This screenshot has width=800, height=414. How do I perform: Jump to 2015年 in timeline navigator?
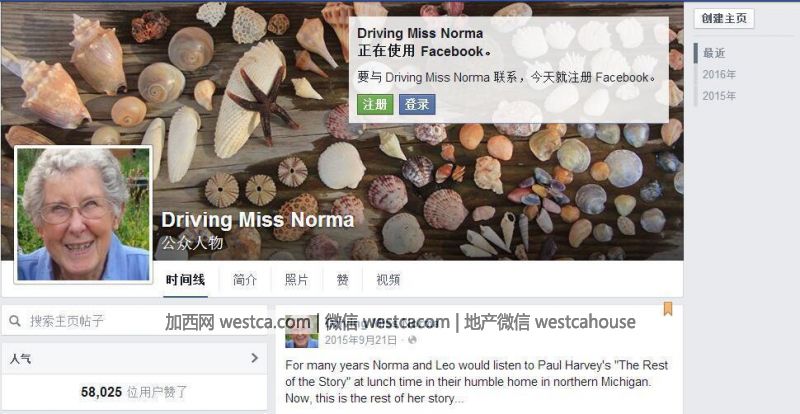[x=719, y=96]
